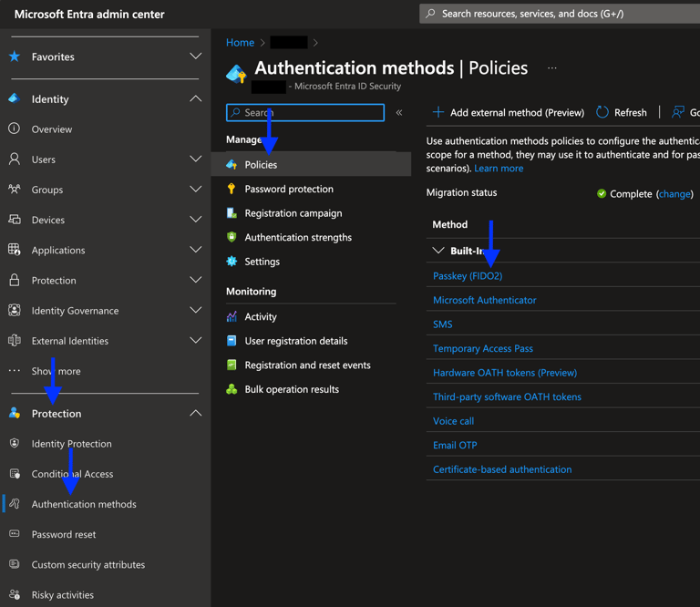Screen dimensions: 700x607
Task: Click the Devices icon in sidebar
Action: (x=15, y=220)
